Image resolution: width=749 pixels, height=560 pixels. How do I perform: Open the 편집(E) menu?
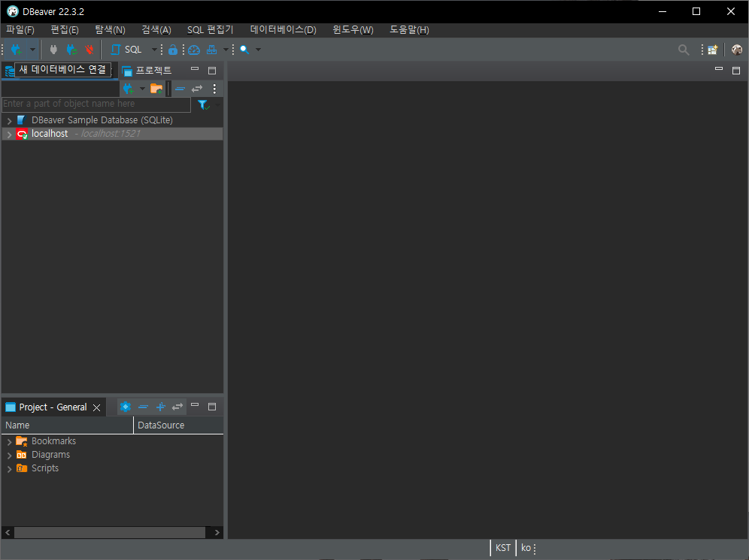point(65,29)
